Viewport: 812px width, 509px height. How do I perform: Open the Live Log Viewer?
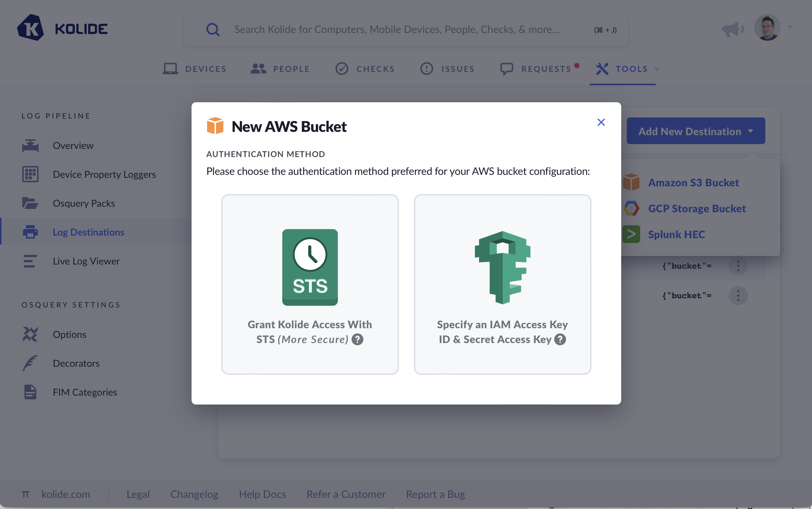(86, 261)
